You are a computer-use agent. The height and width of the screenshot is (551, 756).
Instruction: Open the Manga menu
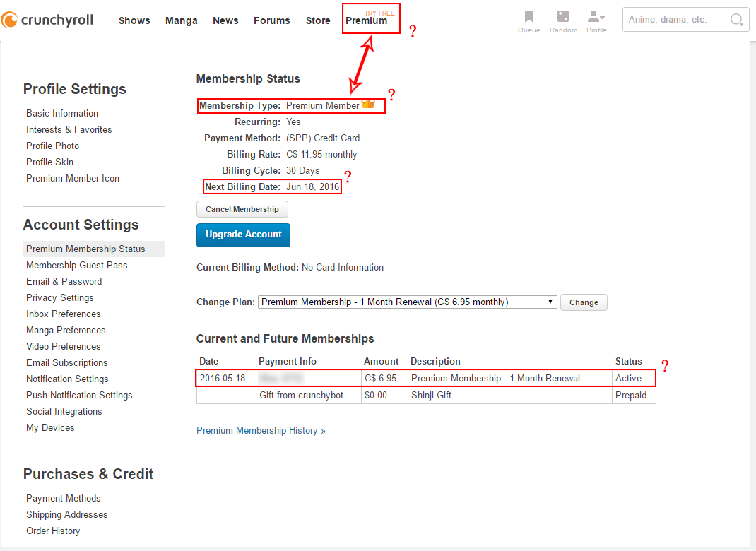[182, 20]
